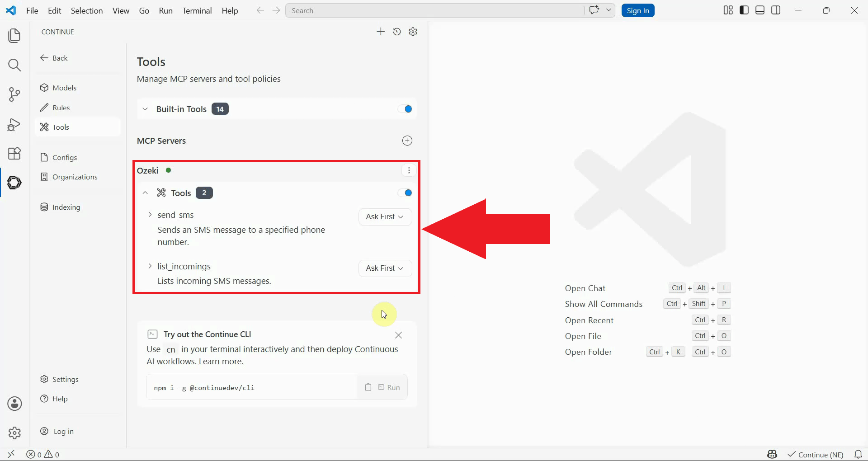
Task: Open the Continue extension view
Action: [14, 183]
